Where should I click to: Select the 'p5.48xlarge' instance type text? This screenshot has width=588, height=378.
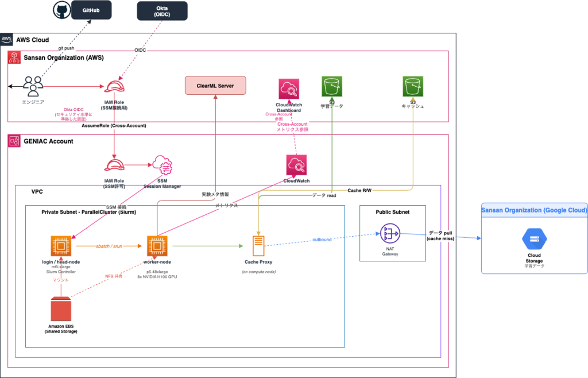(157, 272)
